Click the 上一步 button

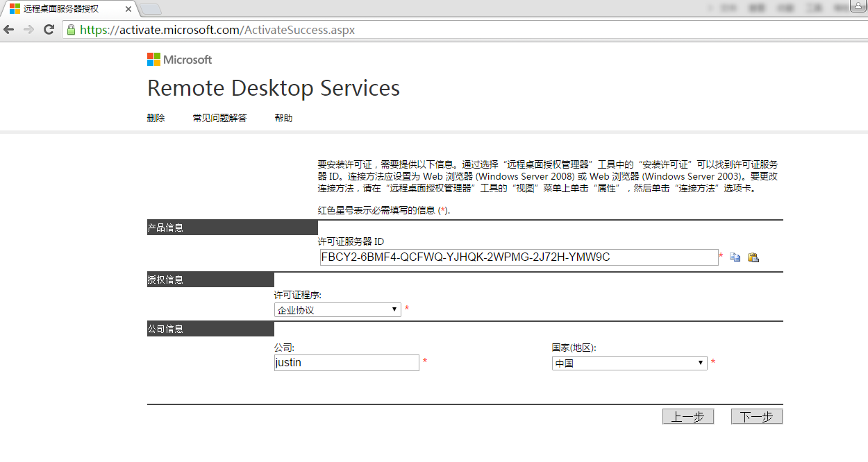688,416
